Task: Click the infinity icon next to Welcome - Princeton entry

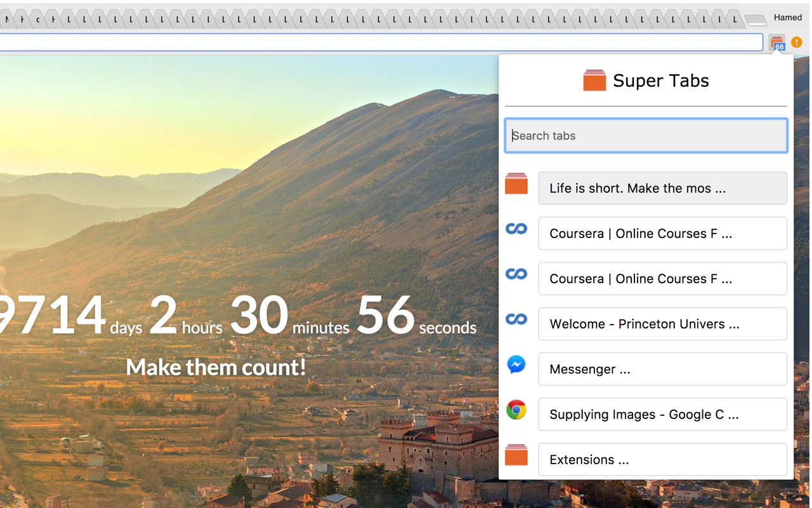Action: 516,319
